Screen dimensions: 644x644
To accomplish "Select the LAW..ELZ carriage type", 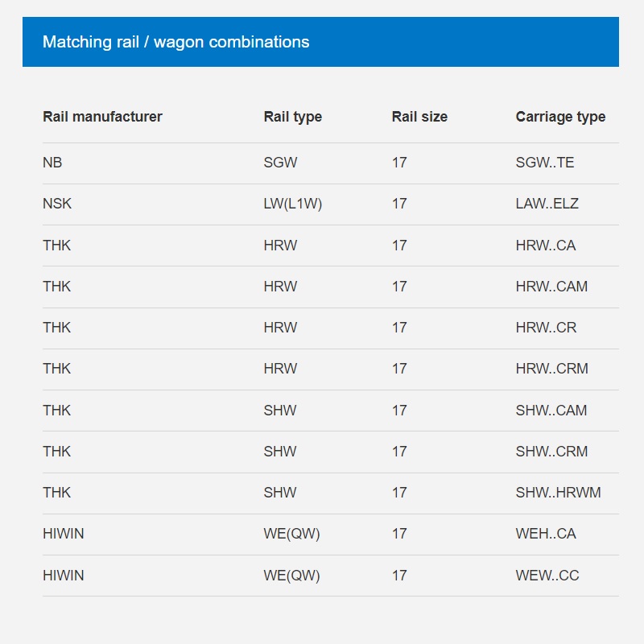I will tap(547, 204).
